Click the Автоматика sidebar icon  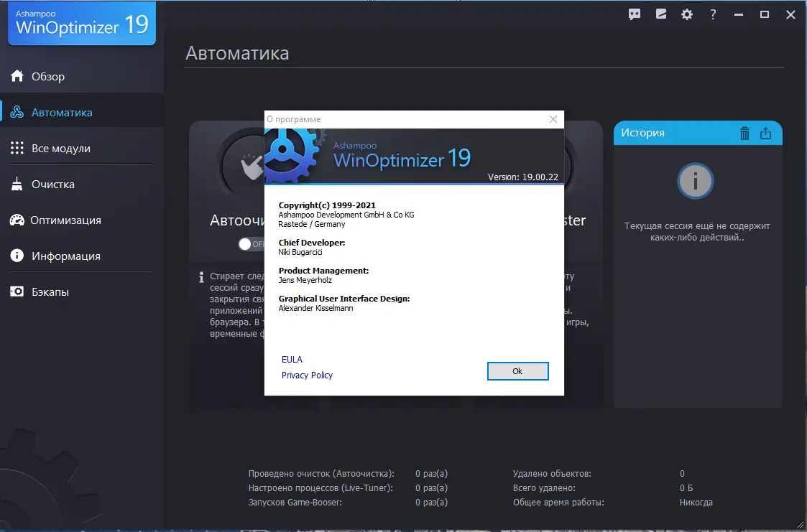(x=17, y=112)
